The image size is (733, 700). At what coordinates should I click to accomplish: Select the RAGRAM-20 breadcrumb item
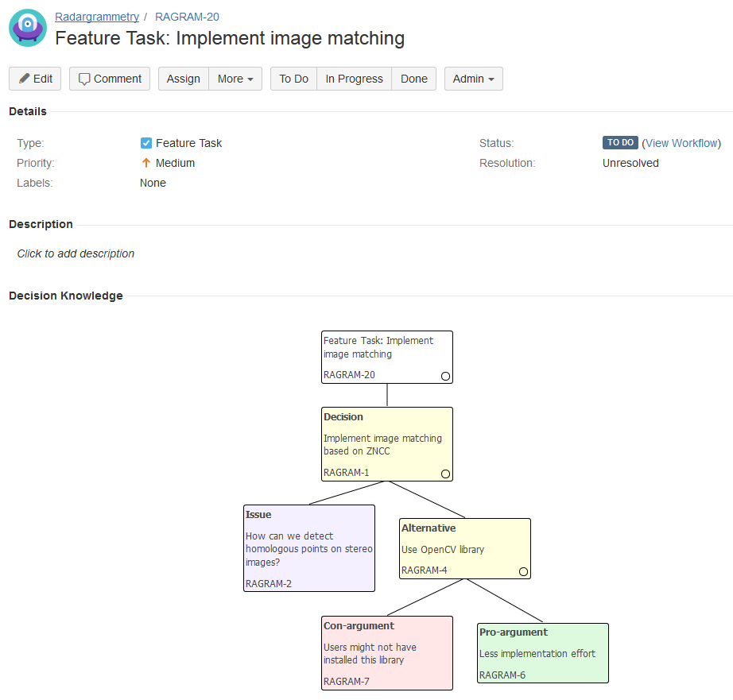pyautogui.click(x=187, y=16)
